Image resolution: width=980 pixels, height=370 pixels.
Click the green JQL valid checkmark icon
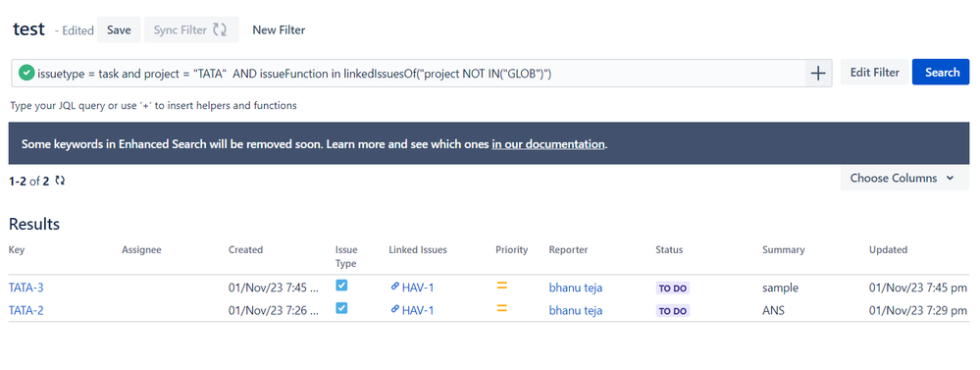tap(26, 74)
